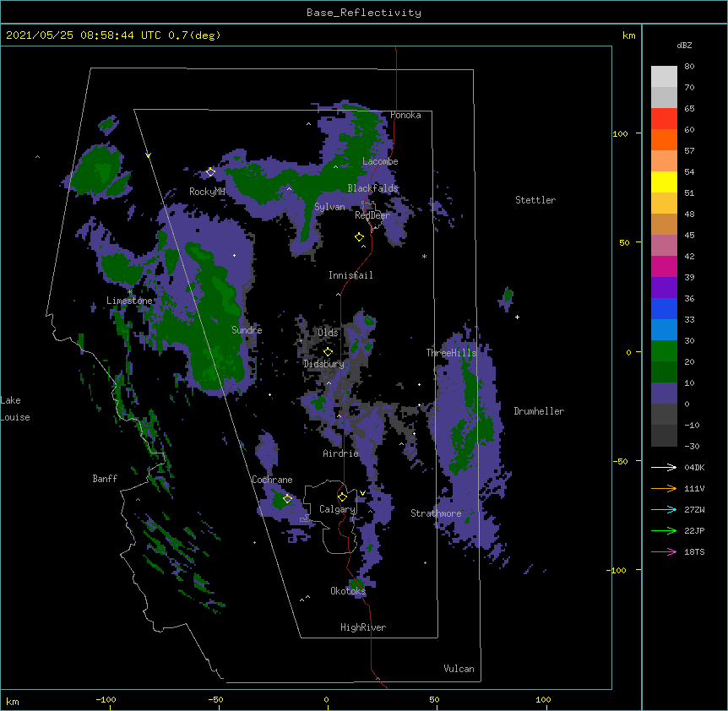This screenshot has width=728, height=711.
Task: Click the Drumheller town label
Action: coord(539,411)
